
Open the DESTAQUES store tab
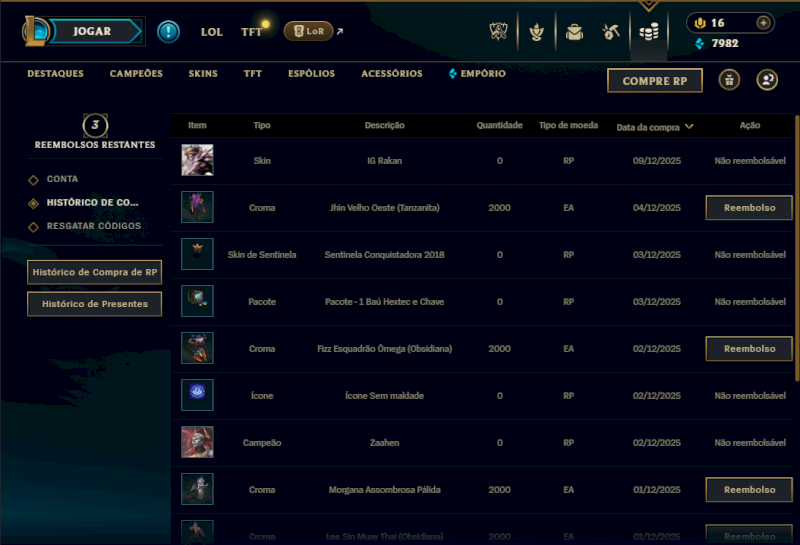click(55, 73)
